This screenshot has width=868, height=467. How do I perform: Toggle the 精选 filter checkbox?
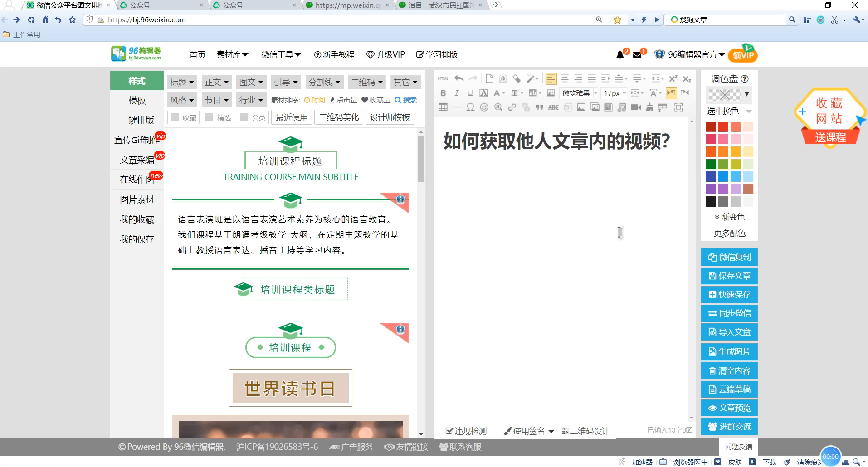[x=209, y=117]
